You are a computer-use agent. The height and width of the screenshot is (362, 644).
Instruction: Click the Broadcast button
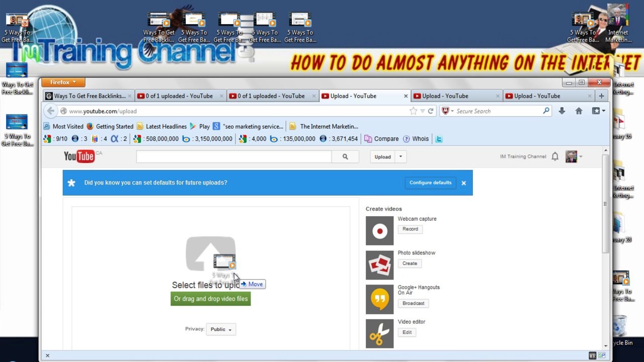tap(414, 303)
